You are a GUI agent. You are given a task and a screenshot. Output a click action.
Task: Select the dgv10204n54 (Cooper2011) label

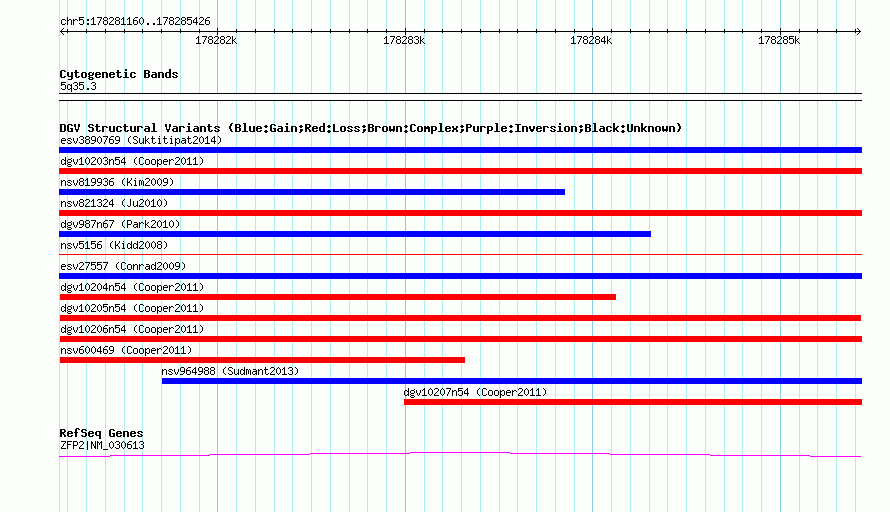(x=132, y=287)
